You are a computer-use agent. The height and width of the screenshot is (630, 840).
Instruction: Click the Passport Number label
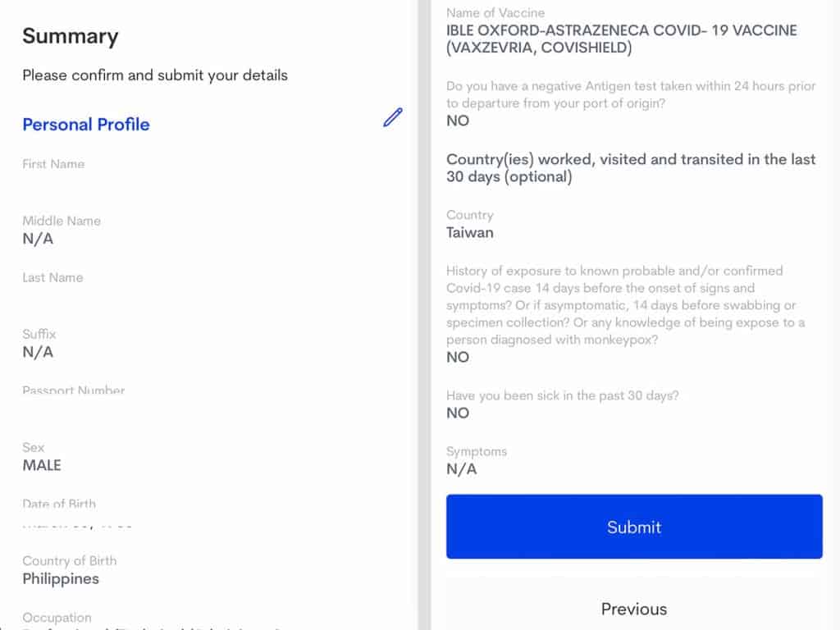(x=74, y=390)
